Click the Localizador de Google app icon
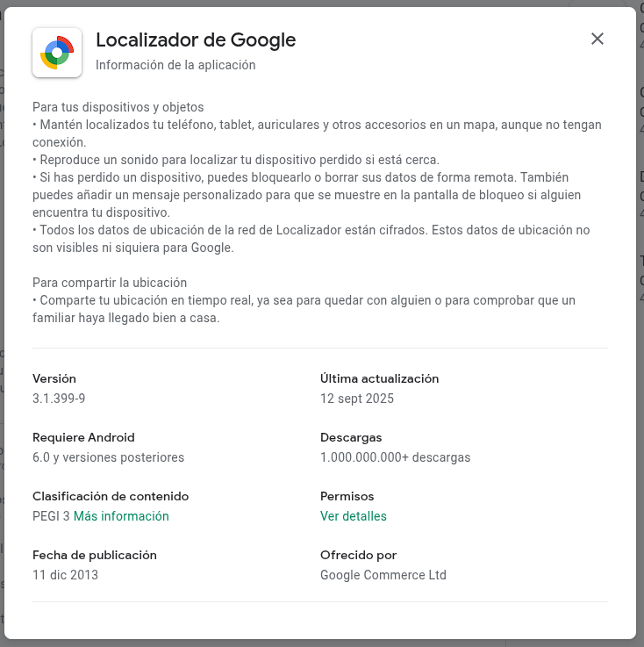644x647 pixels. 57,53
